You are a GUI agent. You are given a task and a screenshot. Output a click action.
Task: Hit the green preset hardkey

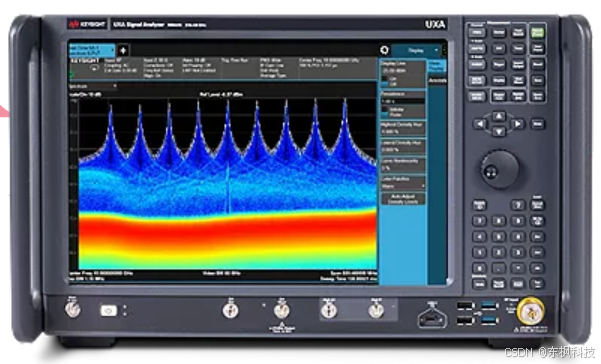point(537,33)
